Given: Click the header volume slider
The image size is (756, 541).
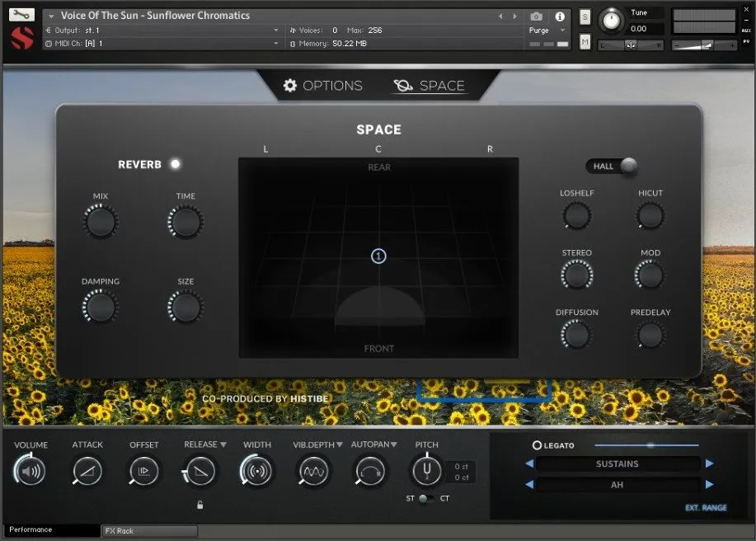Looking at the screenshot, I should pyautogui.click(x=704, y=45).
